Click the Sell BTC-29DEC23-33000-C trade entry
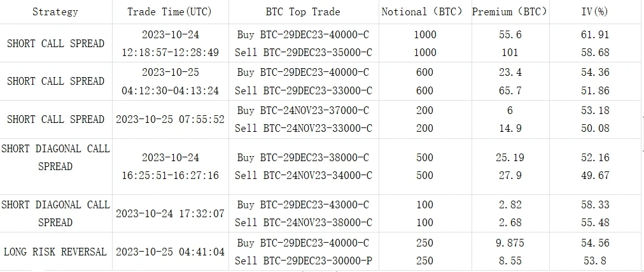The image size is (644, 272). click(303, 90)
